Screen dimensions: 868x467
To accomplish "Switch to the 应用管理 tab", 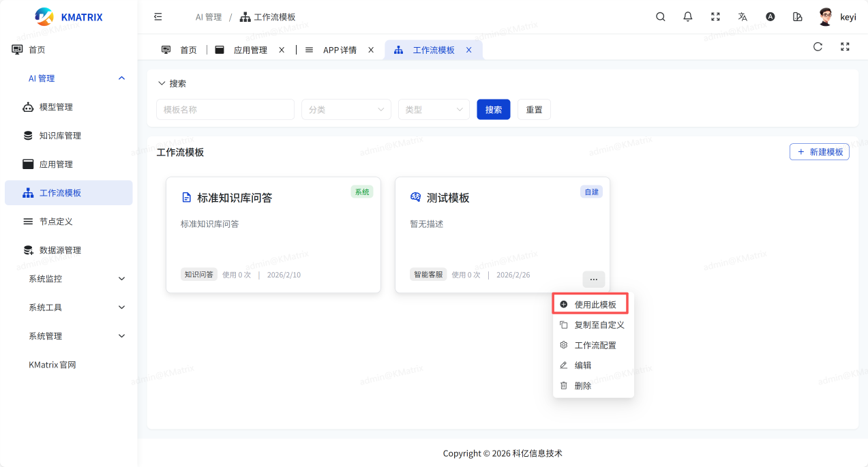I will [x=250, y=50].
